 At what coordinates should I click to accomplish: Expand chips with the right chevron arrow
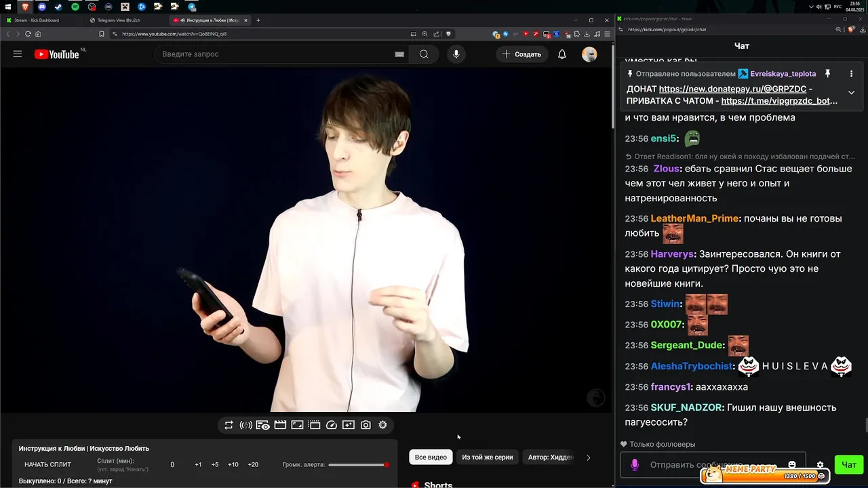(588, 457)
